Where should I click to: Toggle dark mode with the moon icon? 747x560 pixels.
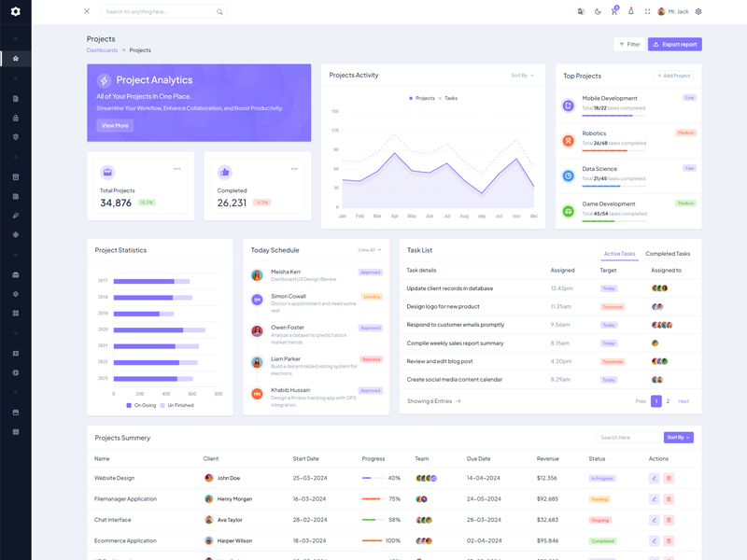pos(598,12)
